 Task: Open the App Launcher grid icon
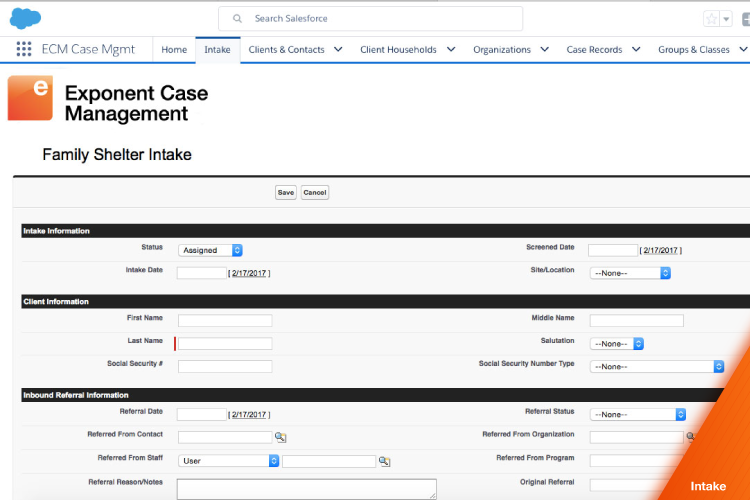pyautogui.click(x=24, y=49)
